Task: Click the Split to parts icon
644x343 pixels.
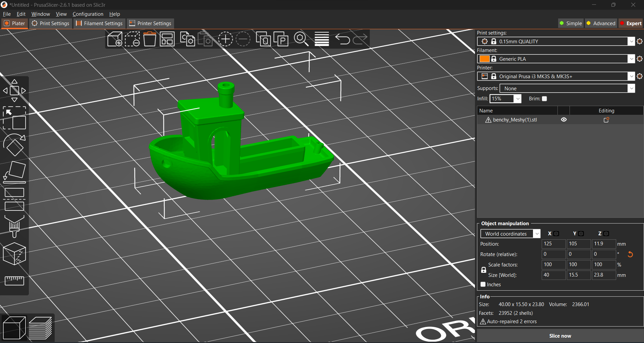Action: [x=281, y=39]
